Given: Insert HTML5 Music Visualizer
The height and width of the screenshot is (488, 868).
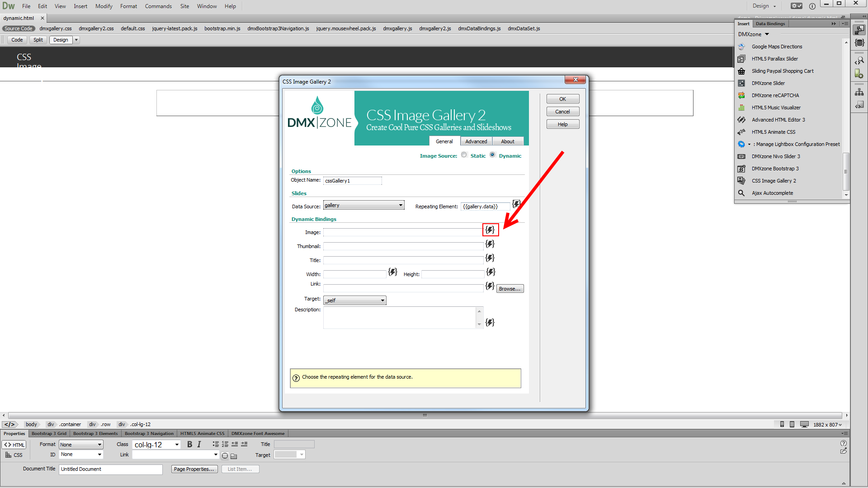Looking at the screenshot, I should (776, 108).
